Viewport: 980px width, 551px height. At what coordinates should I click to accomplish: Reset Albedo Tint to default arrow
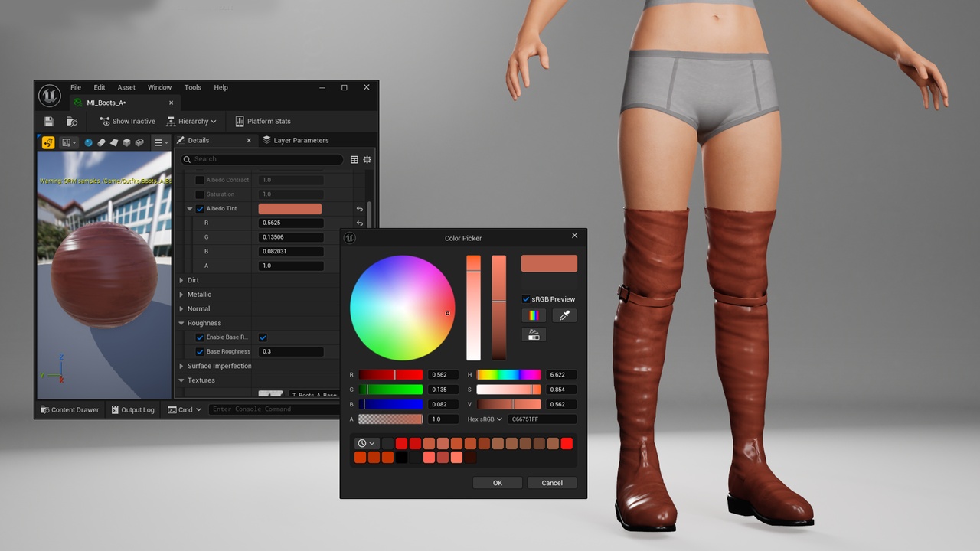pyautogui.click(x=360, y=209)
